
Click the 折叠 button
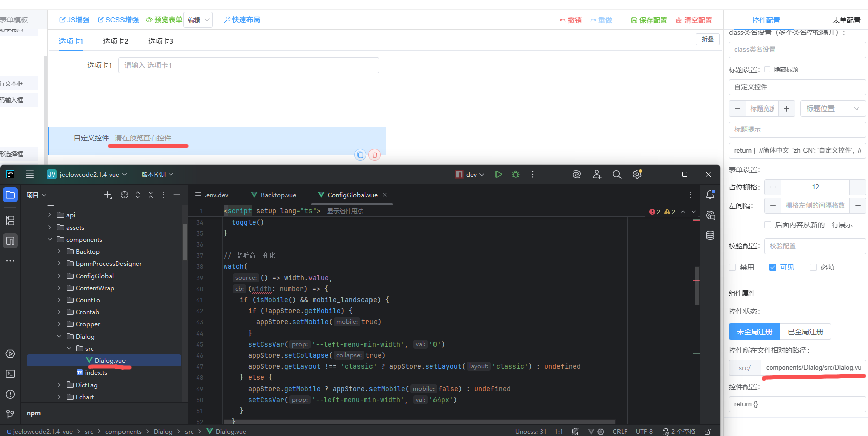tap(708, 39)
